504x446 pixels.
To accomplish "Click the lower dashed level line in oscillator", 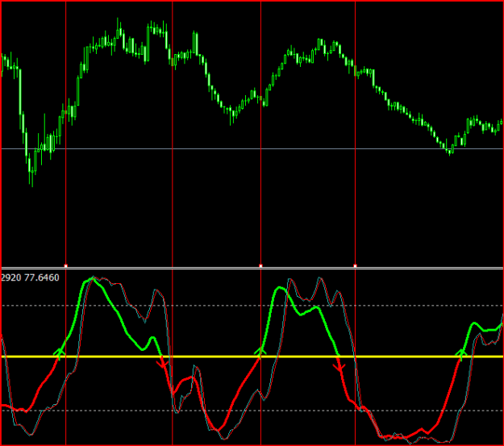I will (252, 411).
